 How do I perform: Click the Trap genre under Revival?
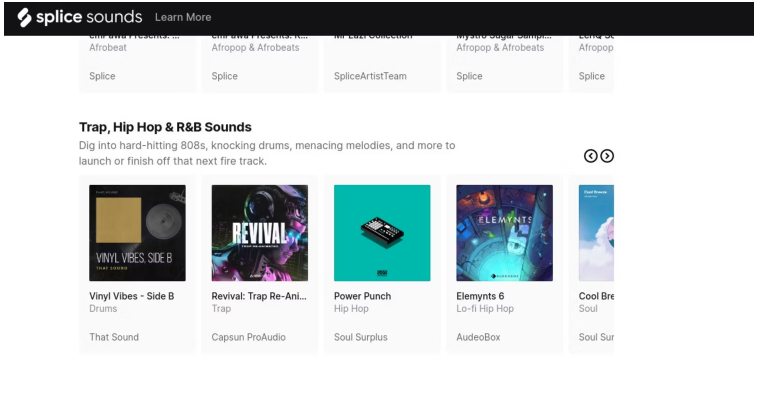click(x=221, y=309)
